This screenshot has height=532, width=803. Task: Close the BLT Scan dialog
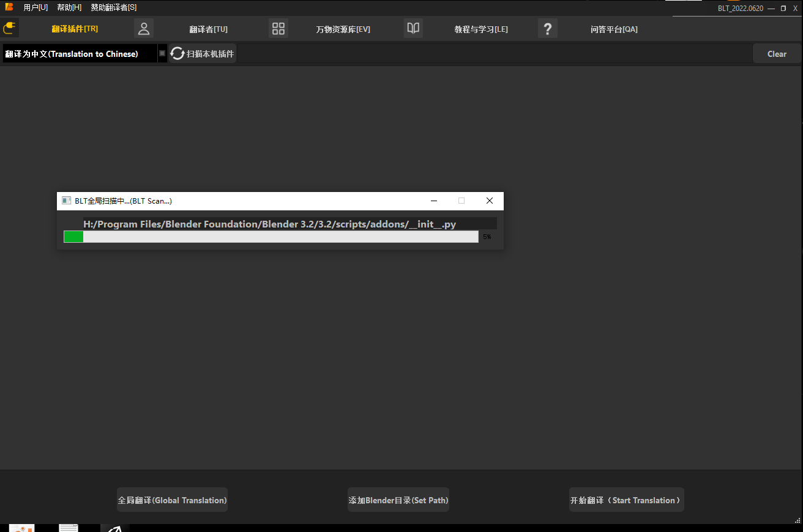[x=490, y=201]
